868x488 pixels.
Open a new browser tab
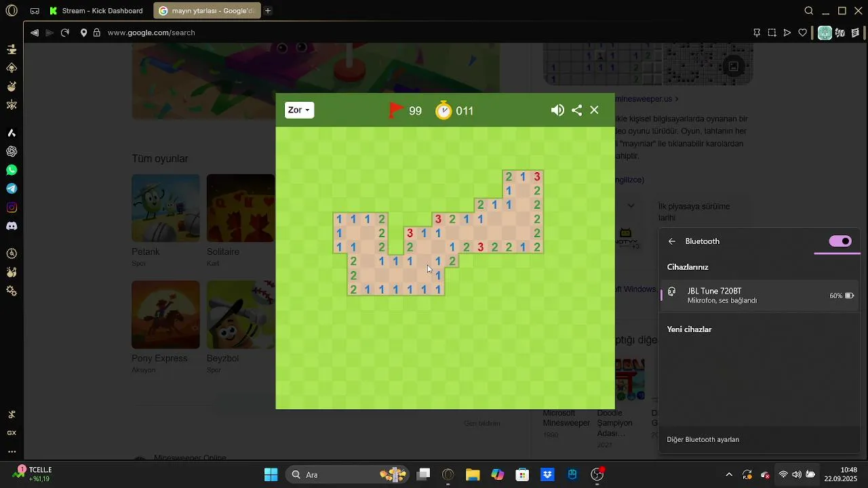[x=268, y=11]
